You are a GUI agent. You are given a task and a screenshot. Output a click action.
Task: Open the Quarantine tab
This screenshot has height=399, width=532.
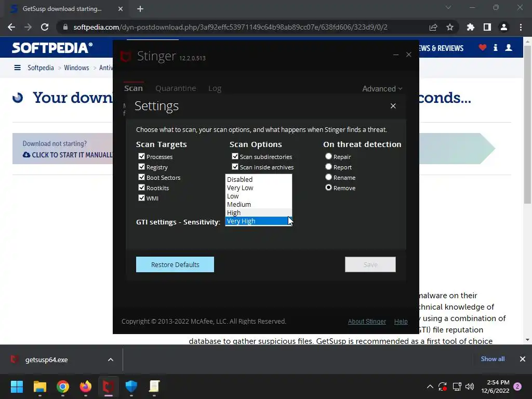176,88
